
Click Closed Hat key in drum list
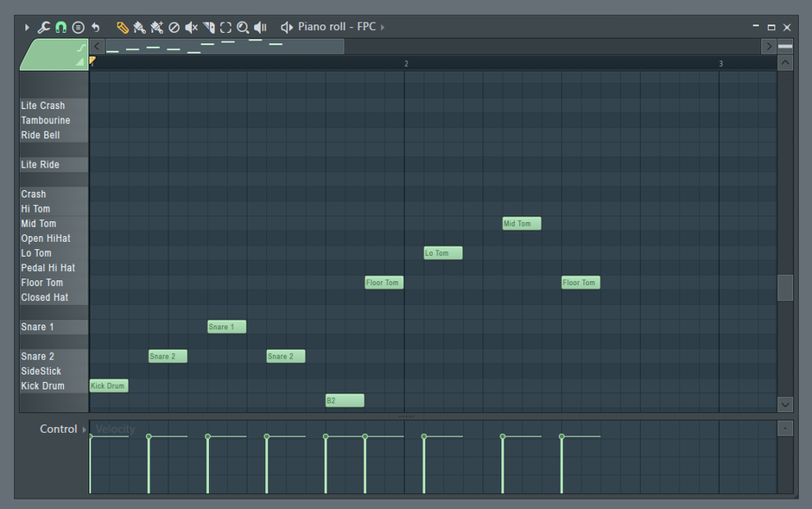(x=54, y=297)
